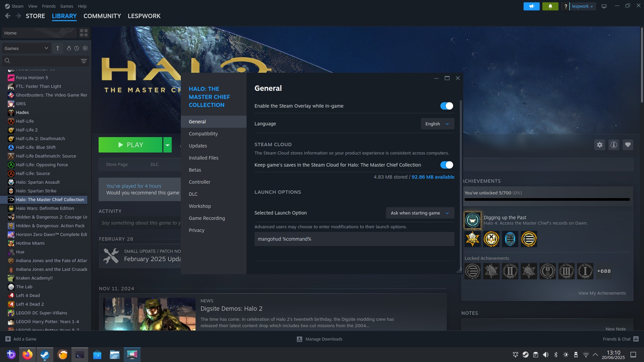Click Add a Game

point(21,339)
